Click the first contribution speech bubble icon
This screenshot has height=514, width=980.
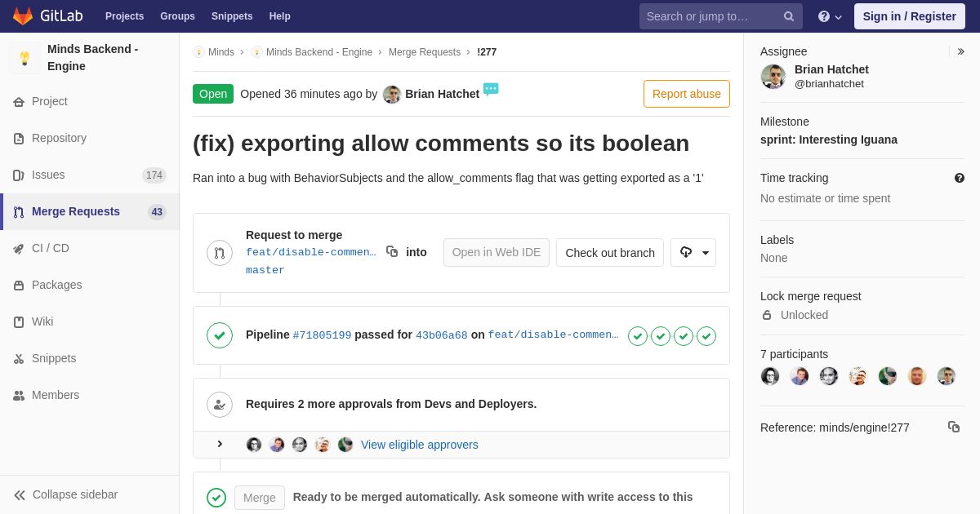491,89
